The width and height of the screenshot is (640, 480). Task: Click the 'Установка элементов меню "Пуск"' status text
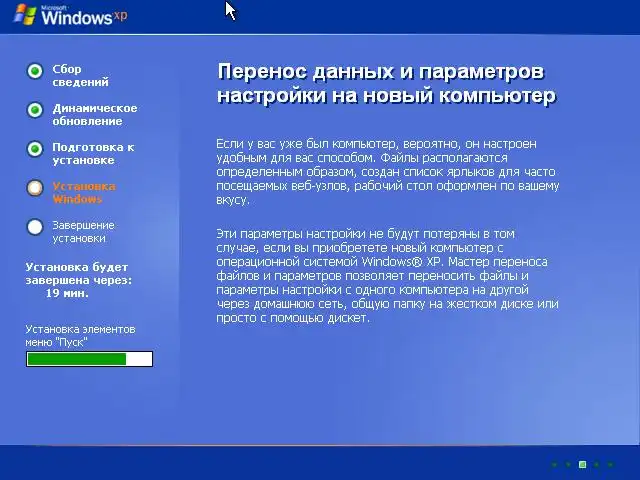coord(80,336)
